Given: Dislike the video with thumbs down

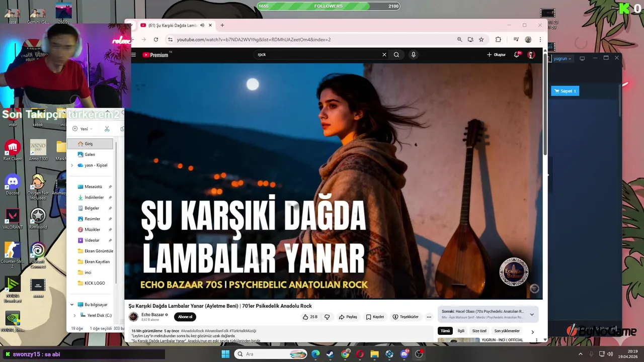Looking at the screenshot, I should (x=327, y=317).
